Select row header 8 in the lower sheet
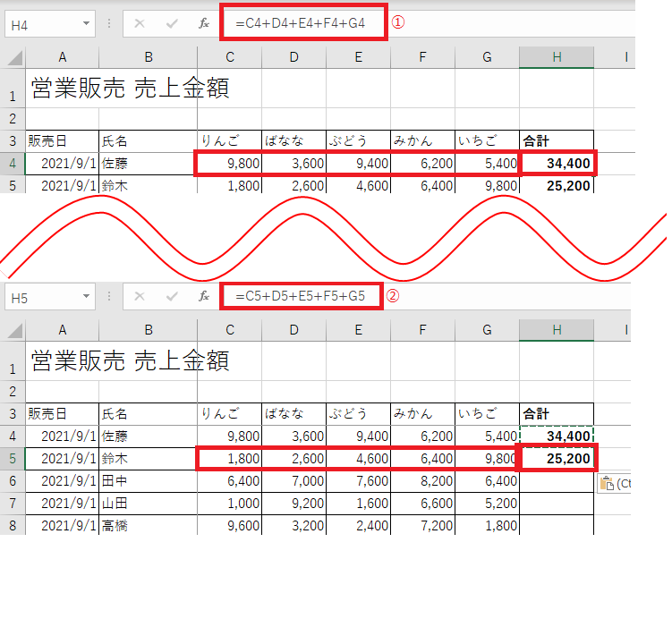The height and width of the screenshot is (627, 672). (13, 525)
